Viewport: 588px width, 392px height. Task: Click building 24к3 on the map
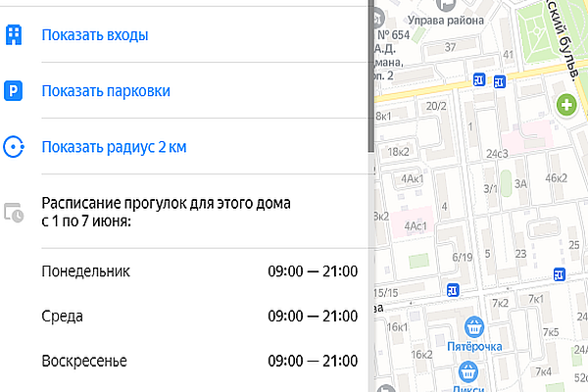pyautogui.click(x=498, y=153)
